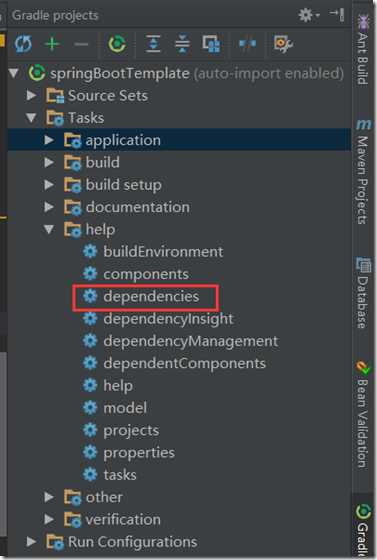Open the Maven Projects side tab
The width and height of the screenshot is (377, 560).
tap(363, 172)
